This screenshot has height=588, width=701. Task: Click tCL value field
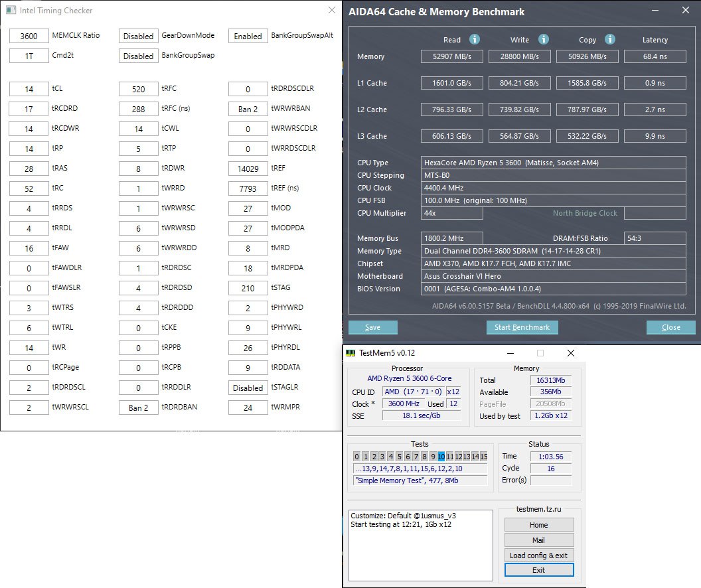pos(29,89)
